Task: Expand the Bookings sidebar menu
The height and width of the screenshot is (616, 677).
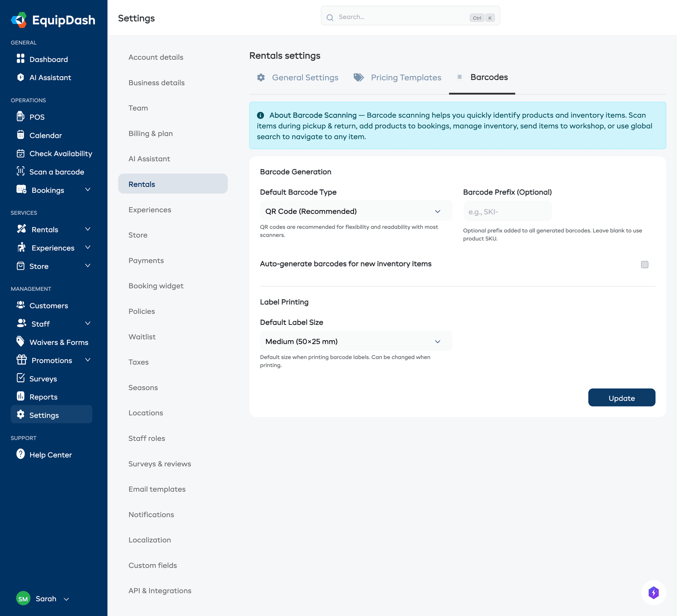Action: (x=88, y=190)
